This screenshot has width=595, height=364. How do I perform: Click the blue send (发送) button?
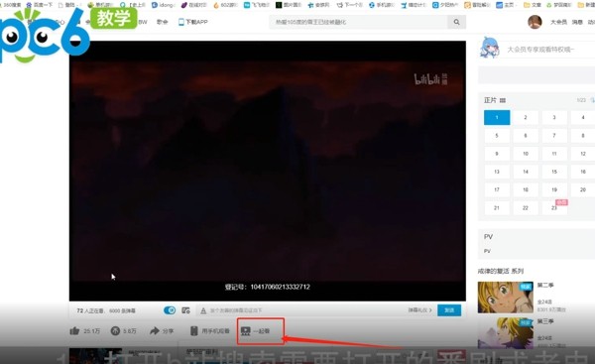pyautogui.click(x=449, y=310)
